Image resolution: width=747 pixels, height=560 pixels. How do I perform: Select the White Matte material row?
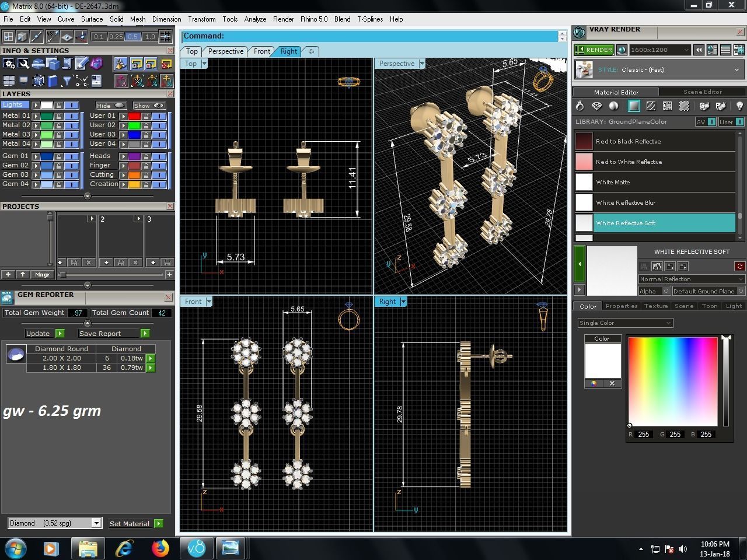pyautogui.click(x=655, y=182)
